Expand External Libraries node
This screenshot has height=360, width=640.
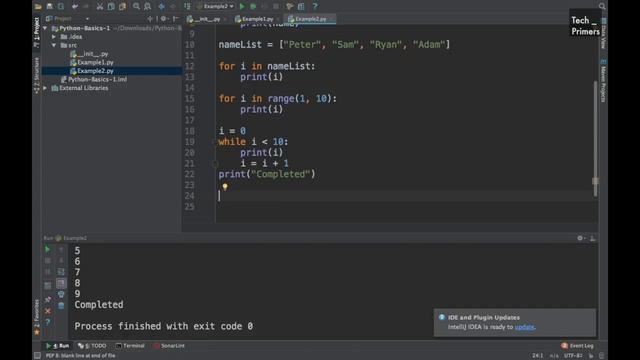(x=45, y=88)
